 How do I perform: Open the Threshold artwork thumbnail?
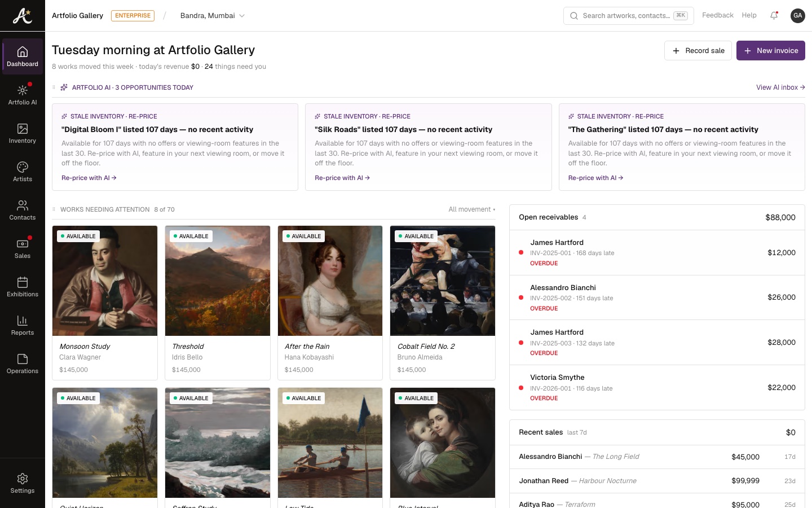218,281
